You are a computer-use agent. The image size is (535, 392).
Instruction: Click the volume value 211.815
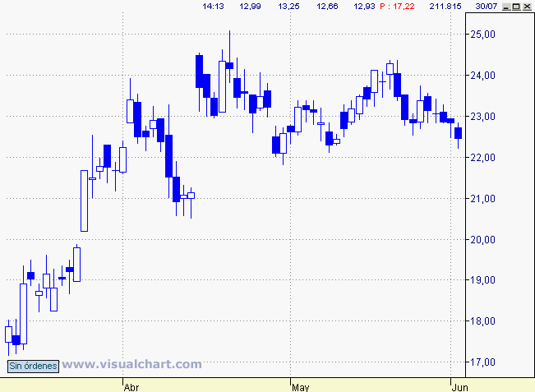tap(445, 6)
